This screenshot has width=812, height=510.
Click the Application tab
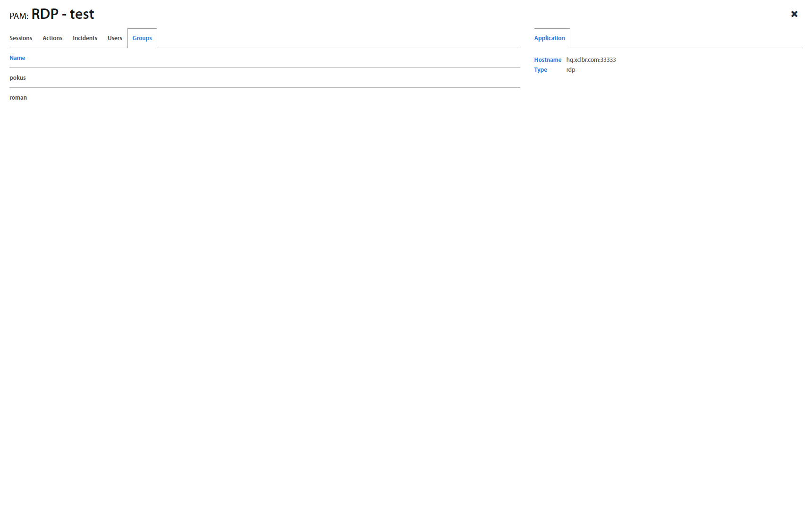point(550,38)
